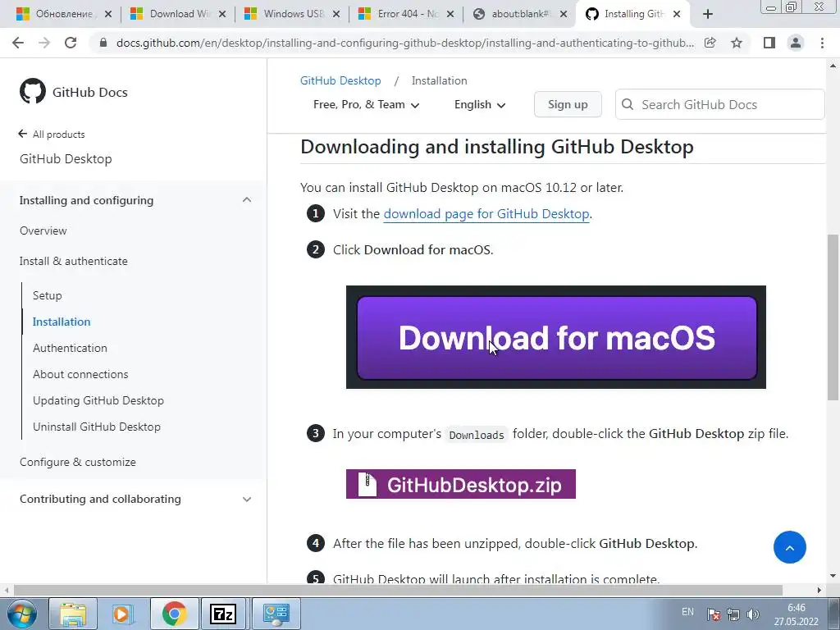Click the padlock site info icon
This screenshot has height=630, width=840.
103,43
